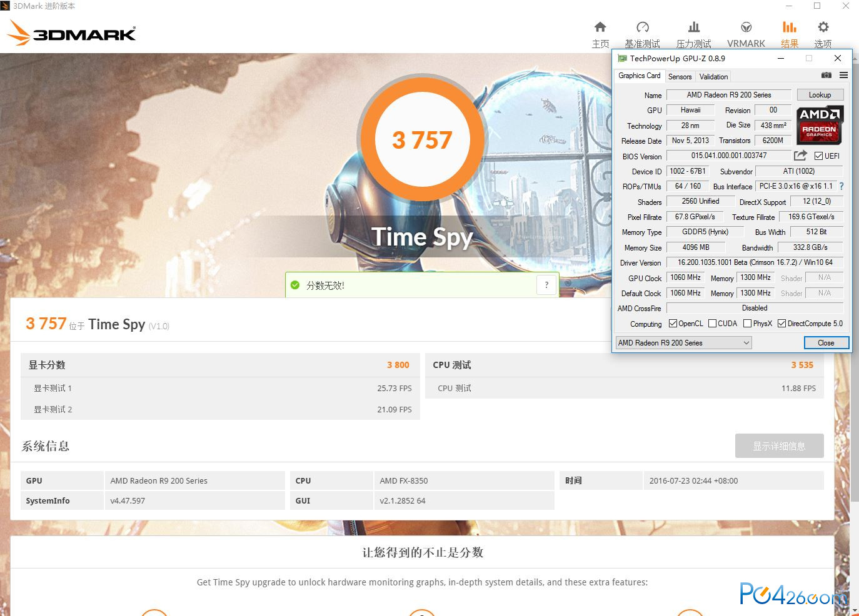Click the Shaders field 2560 Unified
Image resolution: width=859 pixels, height=616 pixels.
(700, 201)
